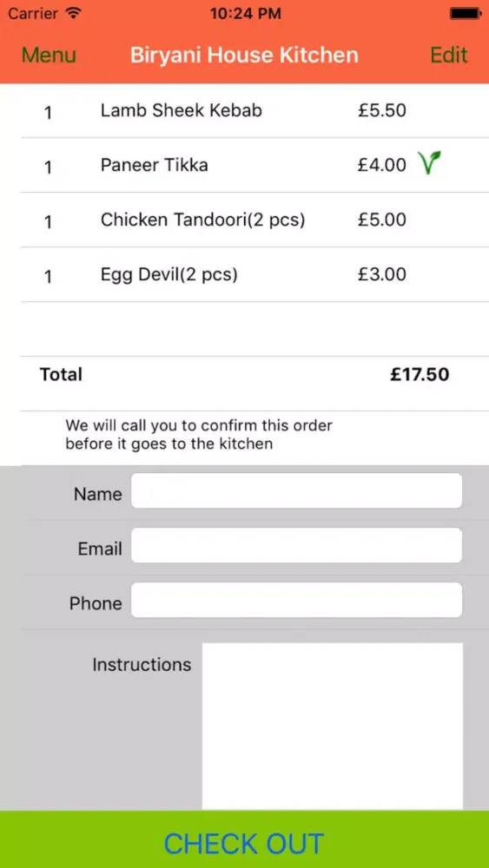The height and width of the screenshot is (868, 489).
Task: Tap the 10:24 PM clock in status bar
Action: point(245,13)
